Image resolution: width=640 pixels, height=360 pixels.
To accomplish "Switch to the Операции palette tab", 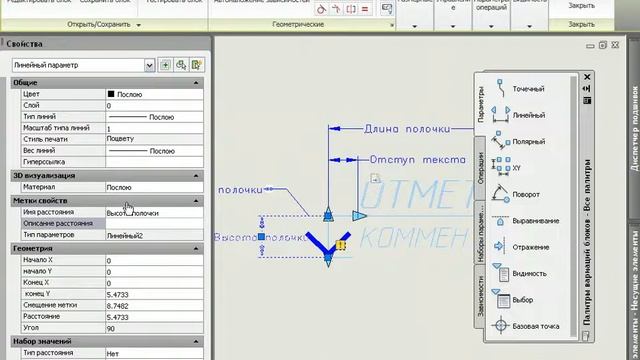I will coord(480,168).
